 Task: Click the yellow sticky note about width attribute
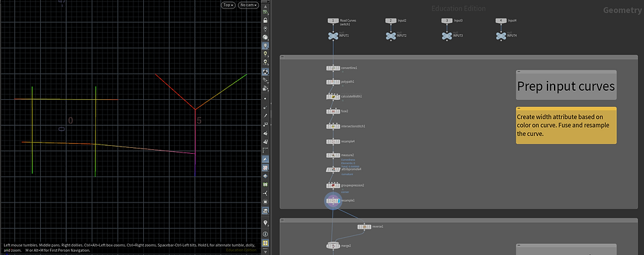pyautogui.click(x=566, y=126)
